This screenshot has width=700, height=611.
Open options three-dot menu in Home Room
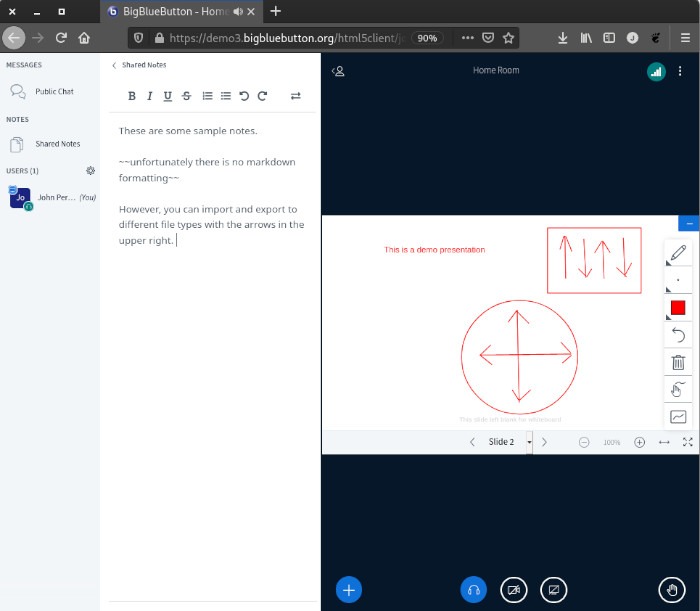[x=679, y=71]
